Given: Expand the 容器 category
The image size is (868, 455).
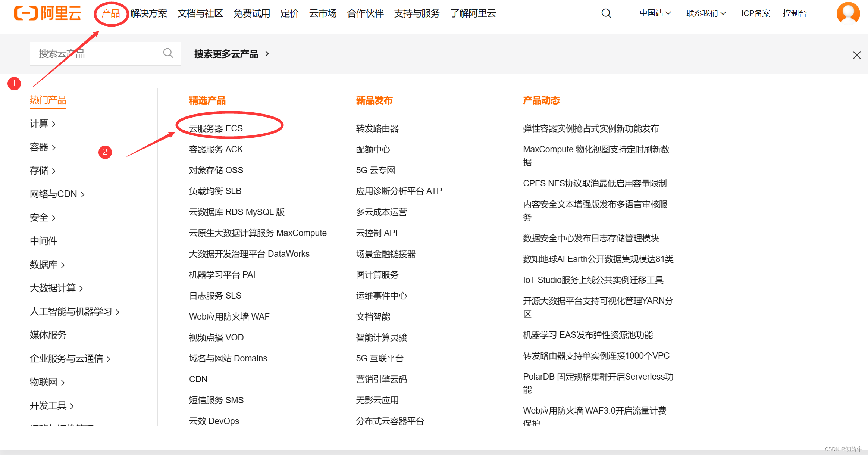Looking at the screenshot, I should click(x=43, y=147).
